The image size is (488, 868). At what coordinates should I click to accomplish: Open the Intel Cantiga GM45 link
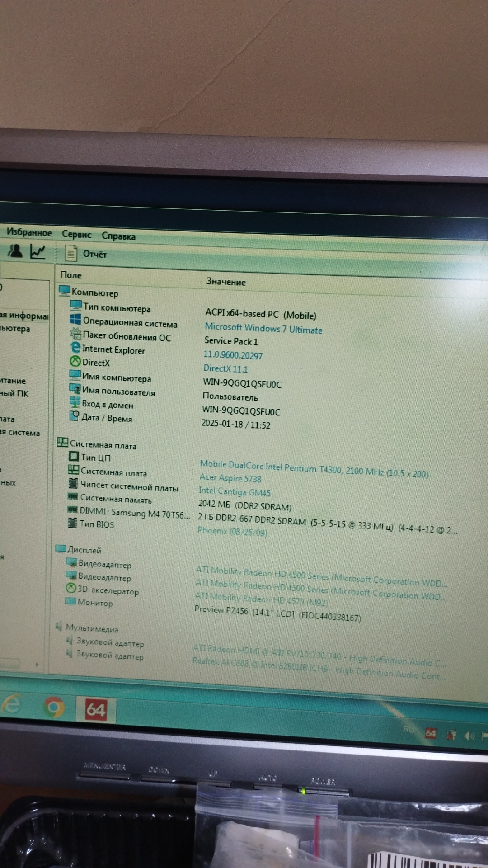click(235, 491)
